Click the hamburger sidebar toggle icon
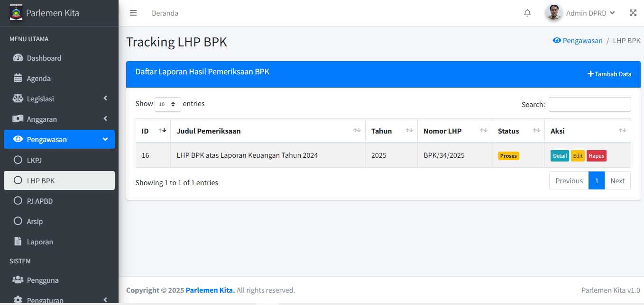The width and height of the screenshot is (644, 305). [133, 13]
